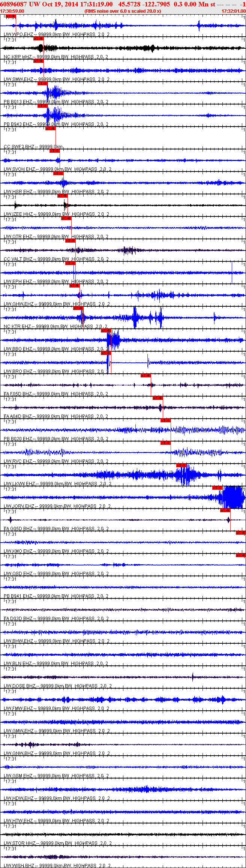Image resolution: width=246 pixels, height=868 pixels.
Task: Click the UW.STOR HHZ black waveform trace
Action: [x=123, y=834]
